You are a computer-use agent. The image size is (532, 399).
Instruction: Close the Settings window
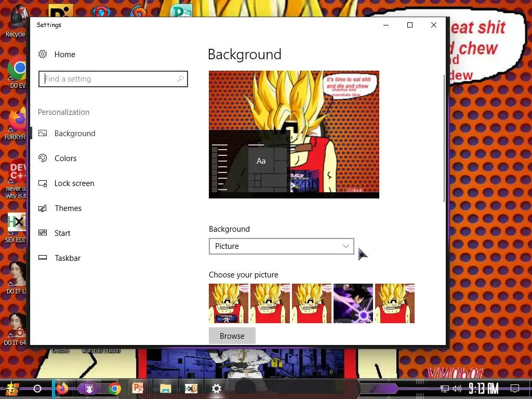434,25
